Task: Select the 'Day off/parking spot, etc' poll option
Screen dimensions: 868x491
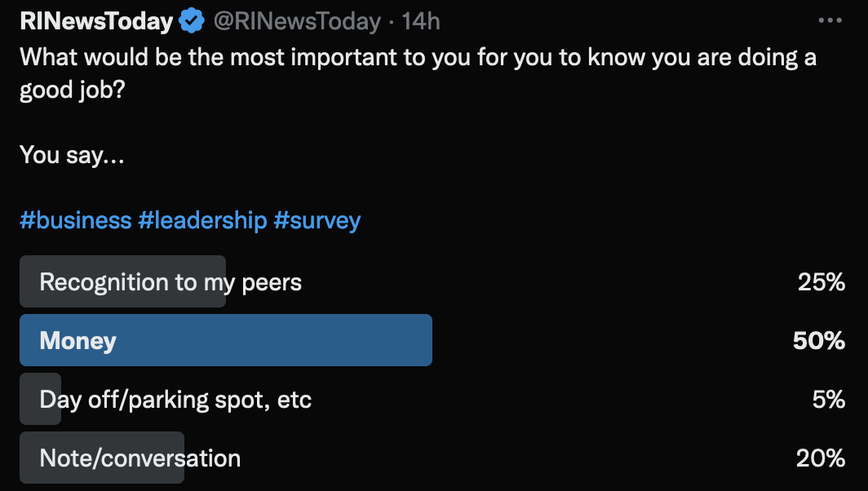Action: (x=175, y=400)
